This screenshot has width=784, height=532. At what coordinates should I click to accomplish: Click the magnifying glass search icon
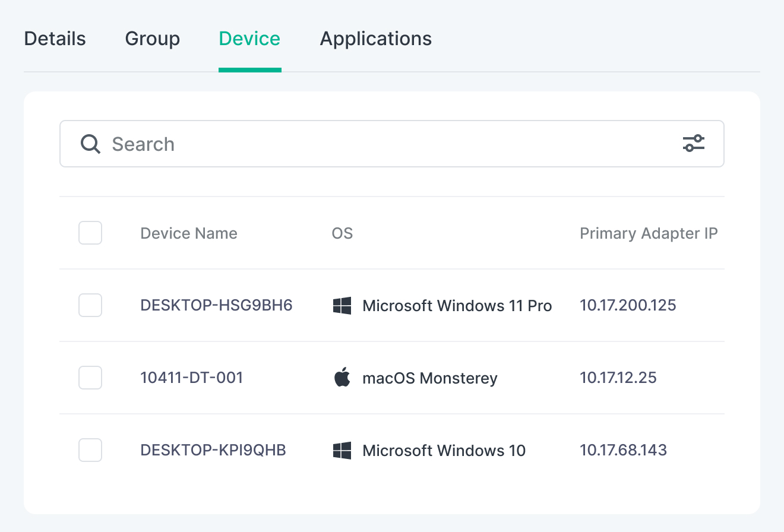(x=91, y=144)
